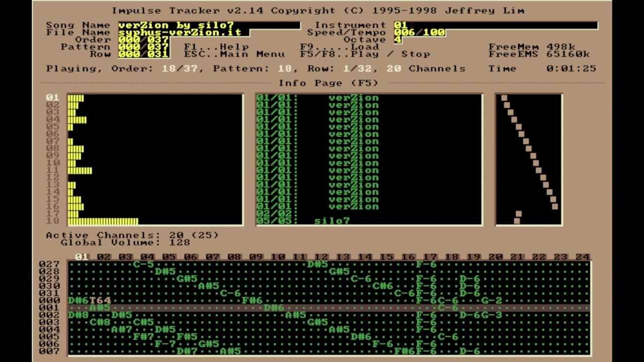Click the Song Name field 'verZion by silo7'
Screen dimensions: 644x362
(209, 25)
